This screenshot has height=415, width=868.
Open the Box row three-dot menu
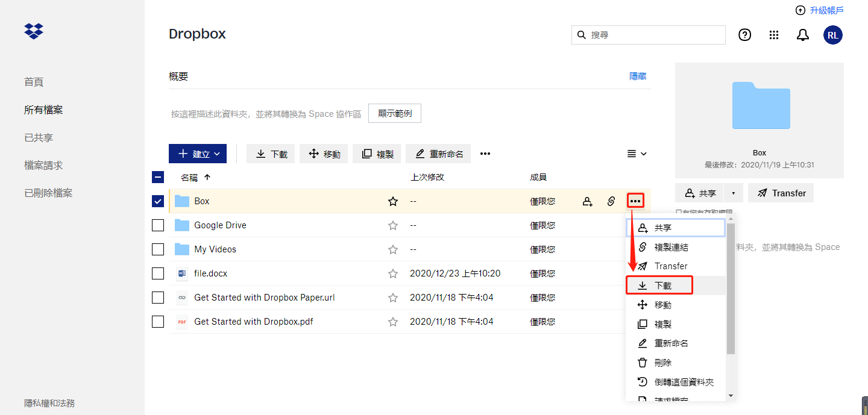click(x=635, y=201)
